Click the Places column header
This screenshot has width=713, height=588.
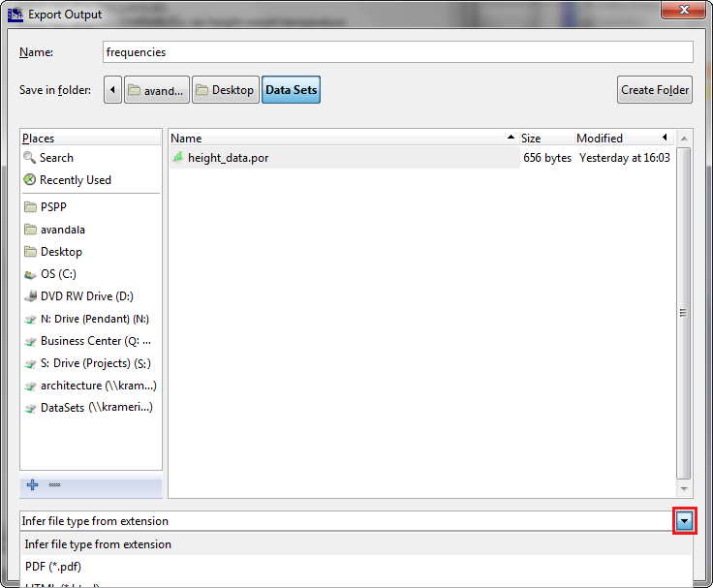click(x=91, y=139)
